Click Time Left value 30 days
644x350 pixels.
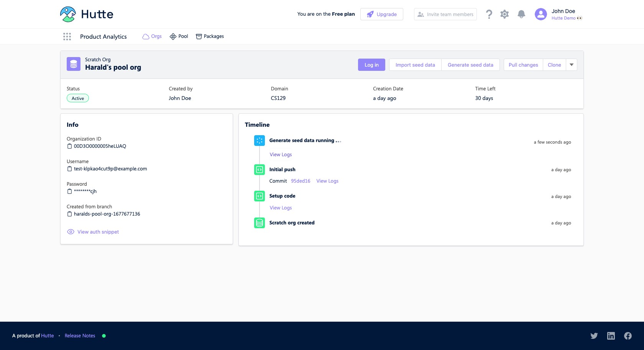click(484, 98)
